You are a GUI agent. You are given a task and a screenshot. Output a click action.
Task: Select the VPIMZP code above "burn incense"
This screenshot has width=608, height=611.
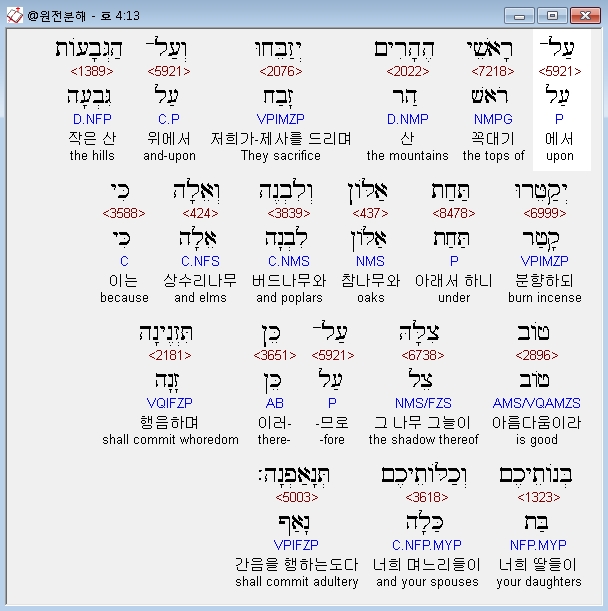point(544,261)
